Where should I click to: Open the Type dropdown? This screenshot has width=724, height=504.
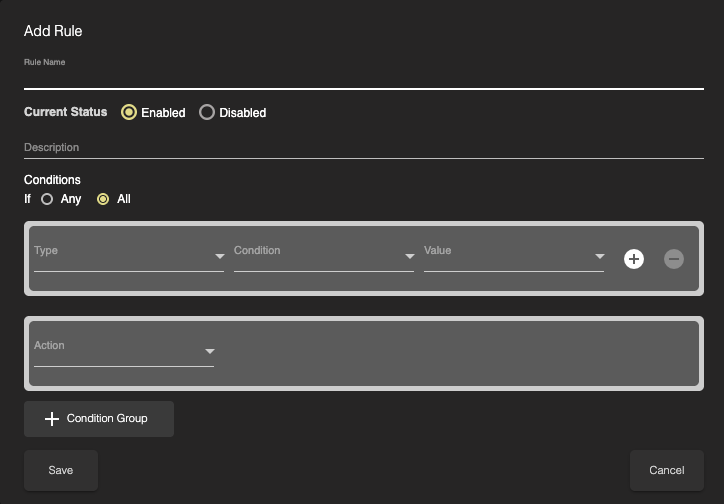point(120,257)
